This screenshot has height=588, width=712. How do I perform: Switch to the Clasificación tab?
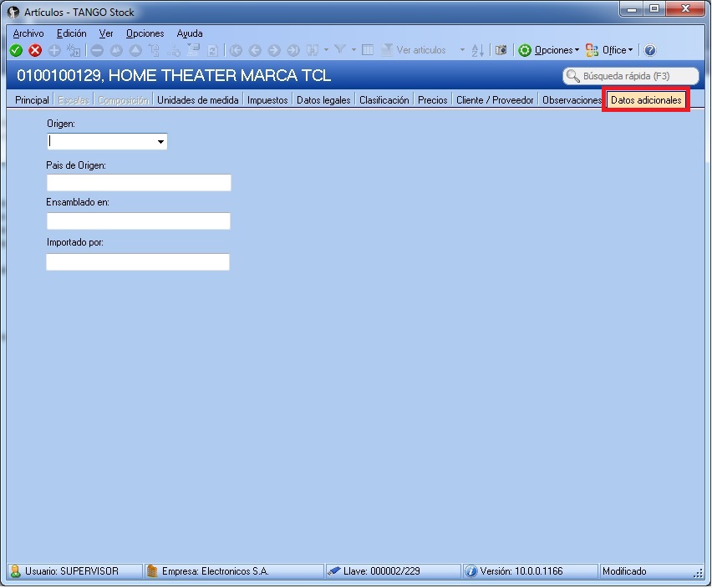(384, 100)
